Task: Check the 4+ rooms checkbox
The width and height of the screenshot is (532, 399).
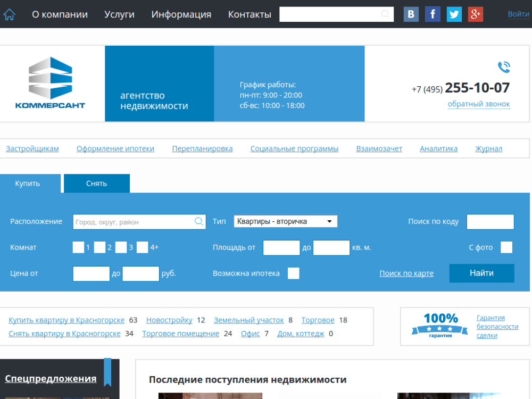Action: [x=142, y=247]
